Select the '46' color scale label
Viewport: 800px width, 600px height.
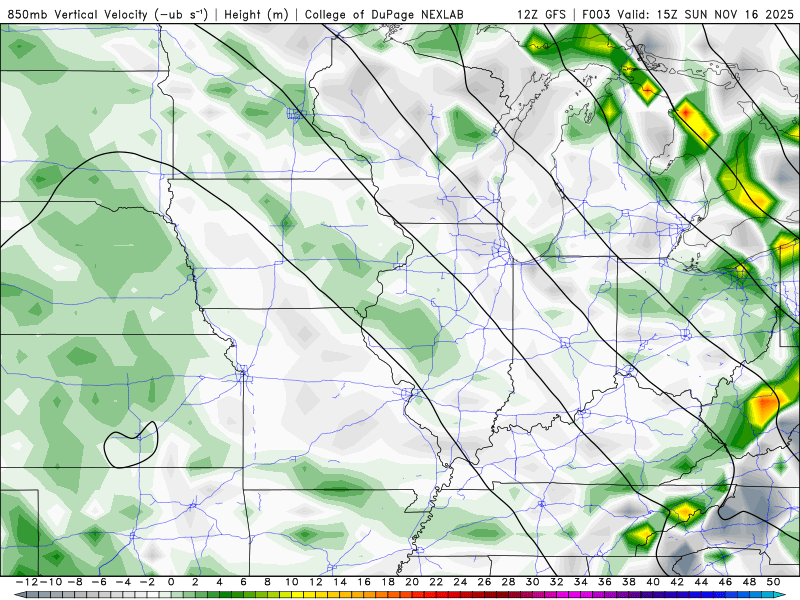(725, 582)
